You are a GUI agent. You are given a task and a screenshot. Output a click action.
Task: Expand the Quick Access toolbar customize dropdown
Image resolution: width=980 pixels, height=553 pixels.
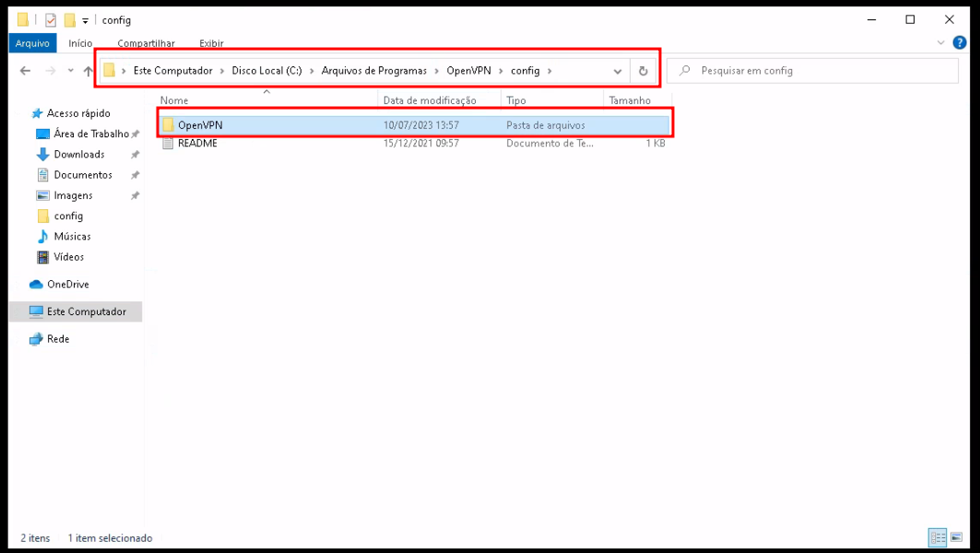click(x=86, y=20)
